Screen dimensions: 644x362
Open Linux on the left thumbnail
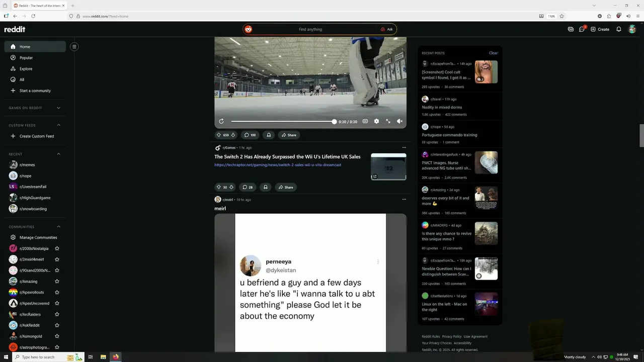486,304
